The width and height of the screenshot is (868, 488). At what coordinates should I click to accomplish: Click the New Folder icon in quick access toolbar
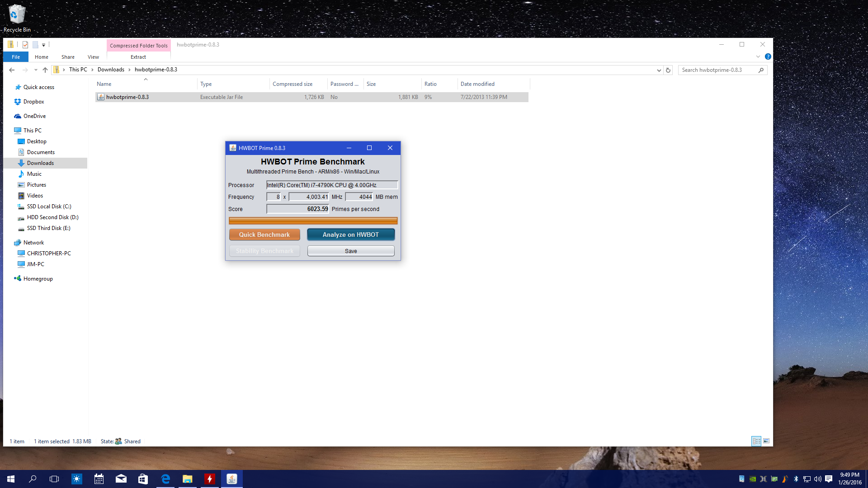35,45
